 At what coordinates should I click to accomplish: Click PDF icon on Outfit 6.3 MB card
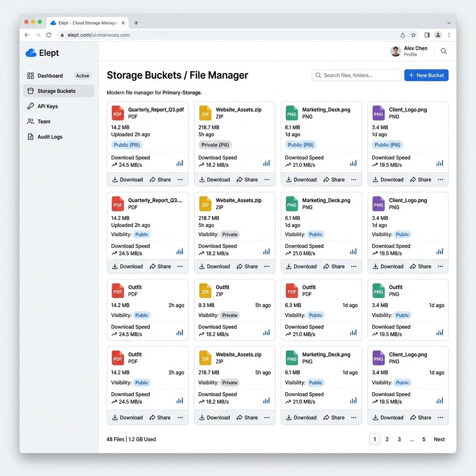pos(291,291)
